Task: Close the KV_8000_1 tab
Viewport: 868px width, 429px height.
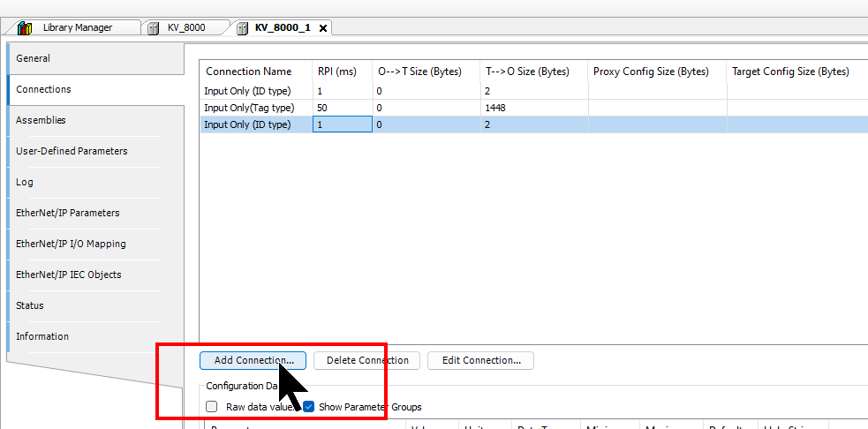Action: pyautogui.click(x=323, y=28)
